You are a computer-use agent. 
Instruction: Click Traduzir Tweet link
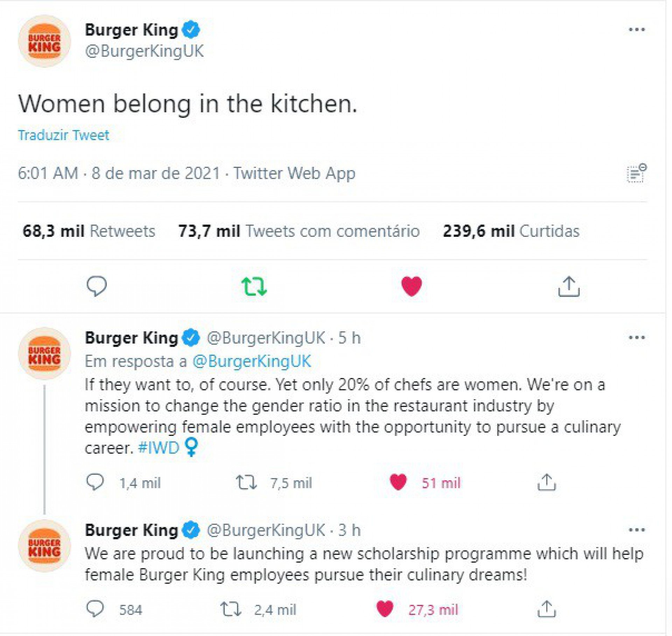click(63, 135)
